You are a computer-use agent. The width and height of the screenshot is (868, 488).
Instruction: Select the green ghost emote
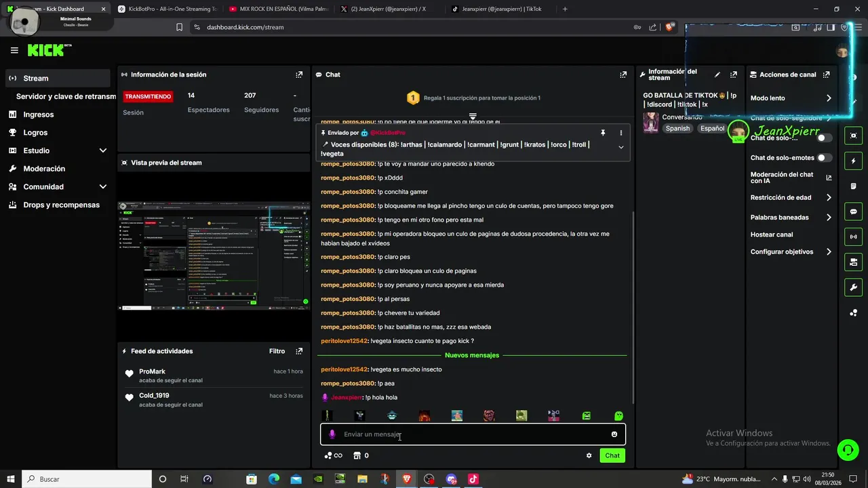pyautogui.click(x=618, y=415)
